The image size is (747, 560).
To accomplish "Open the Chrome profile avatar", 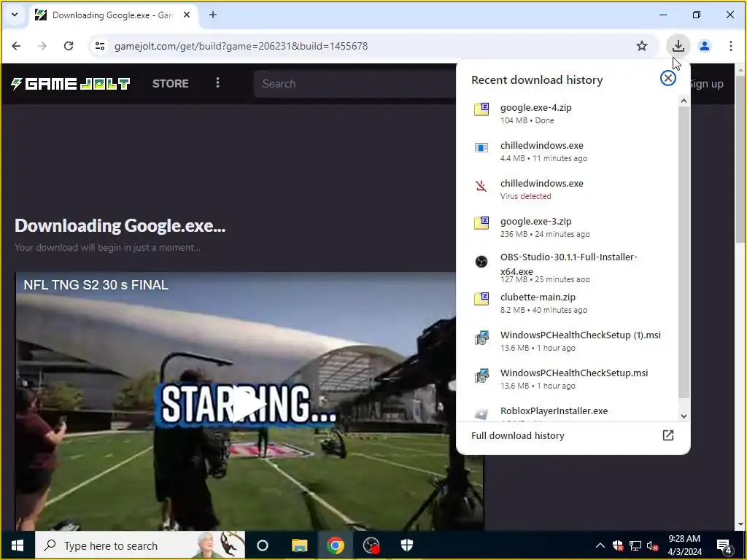I will pyautogui.click(x=705, y=46).
